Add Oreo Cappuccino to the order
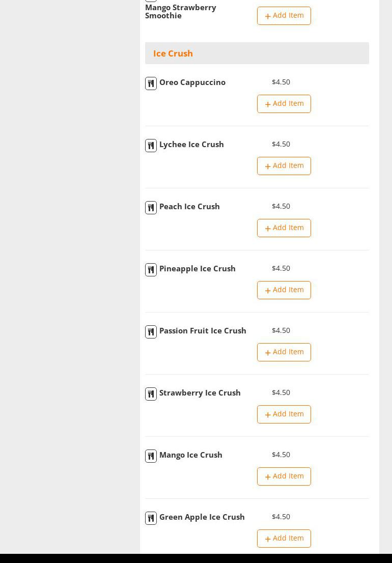This screenshot has height=563, width=392. (x=284, y=104)
